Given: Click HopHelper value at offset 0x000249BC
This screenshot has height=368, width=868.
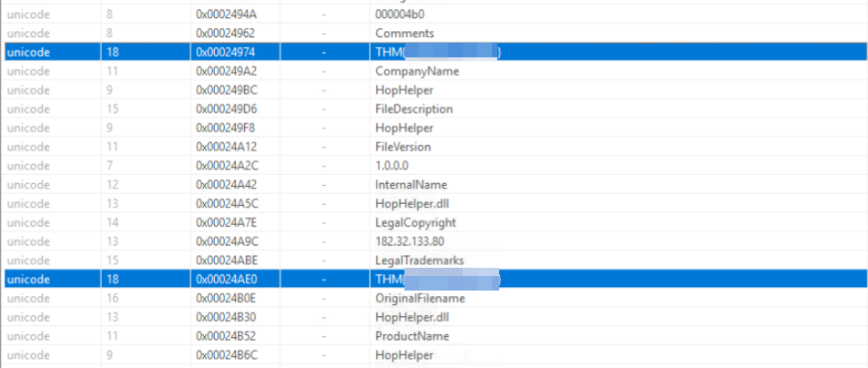Looking at the screenshot, I should coord(403,90).
